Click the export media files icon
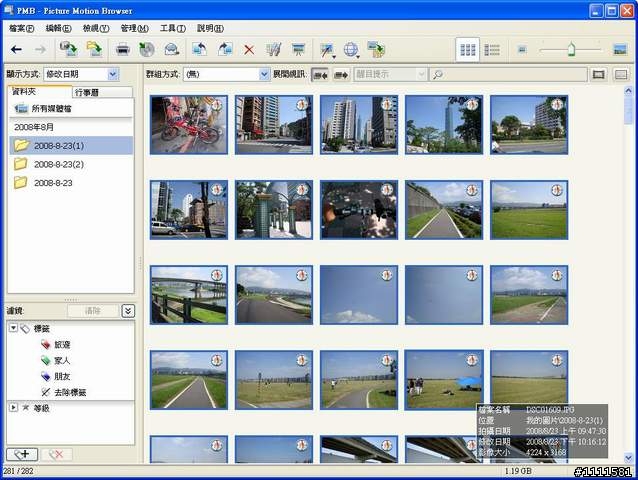Viewport: 638px width, 480px height. [x=376, y=49]
